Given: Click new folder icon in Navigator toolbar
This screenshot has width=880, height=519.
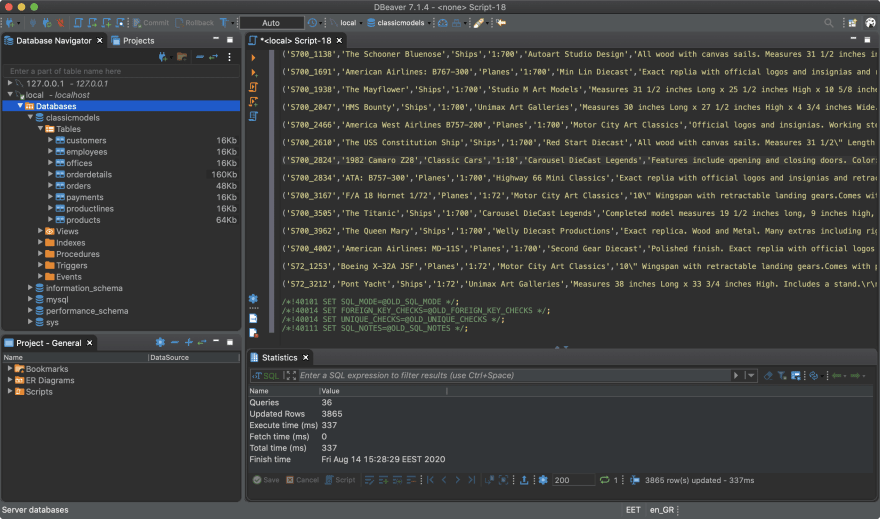Looking at the screenshot, I should coord(182,57).
